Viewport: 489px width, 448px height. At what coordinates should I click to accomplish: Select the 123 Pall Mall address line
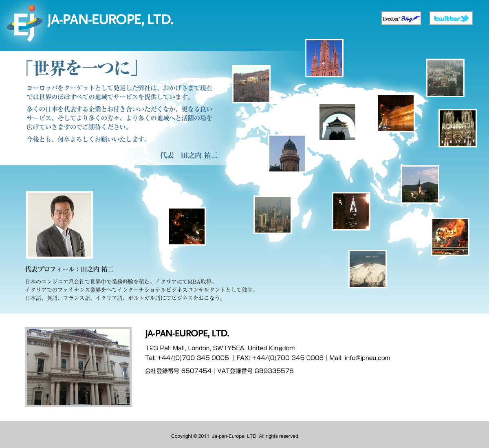(x=220, y=348)
